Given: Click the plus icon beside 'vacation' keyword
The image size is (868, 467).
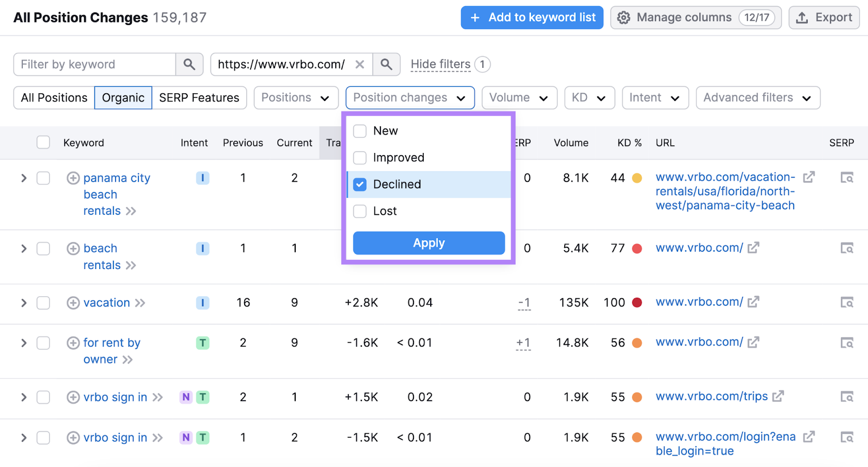Looking at the screenshot, I should 73,303.
